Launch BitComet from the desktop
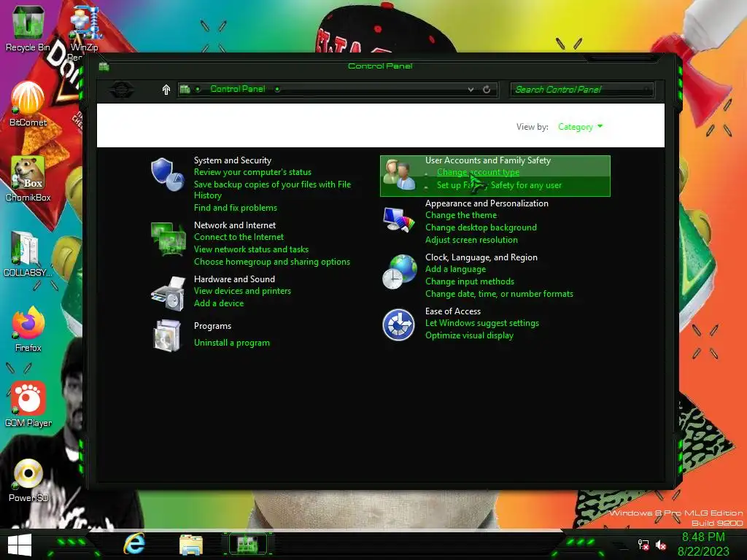The image size is (747, 560). (28, 104)
